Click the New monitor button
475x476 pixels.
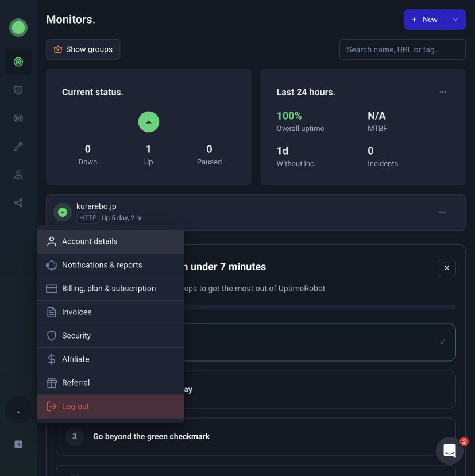(x=424, y=20)
